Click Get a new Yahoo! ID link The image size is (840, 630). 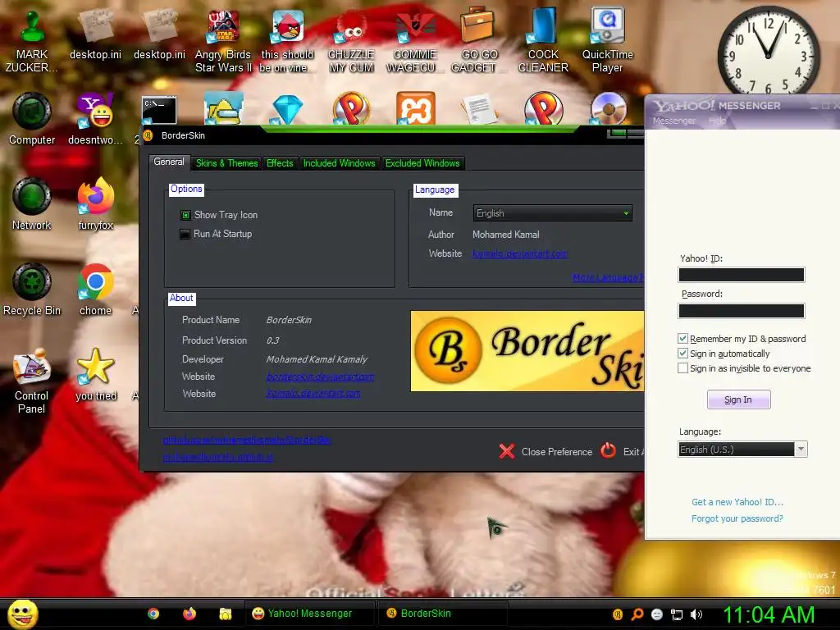737,502
